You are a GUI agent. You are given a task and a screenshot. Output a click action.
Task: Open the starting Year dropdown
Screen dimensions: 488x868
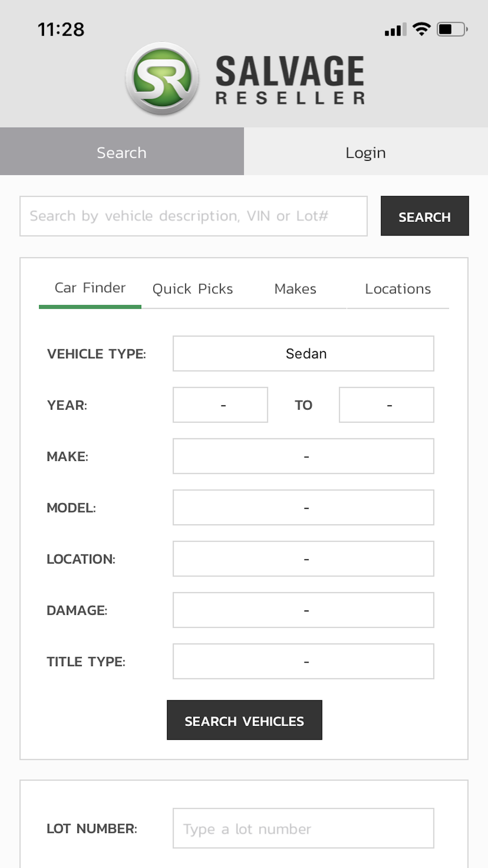tap(220, 405)
